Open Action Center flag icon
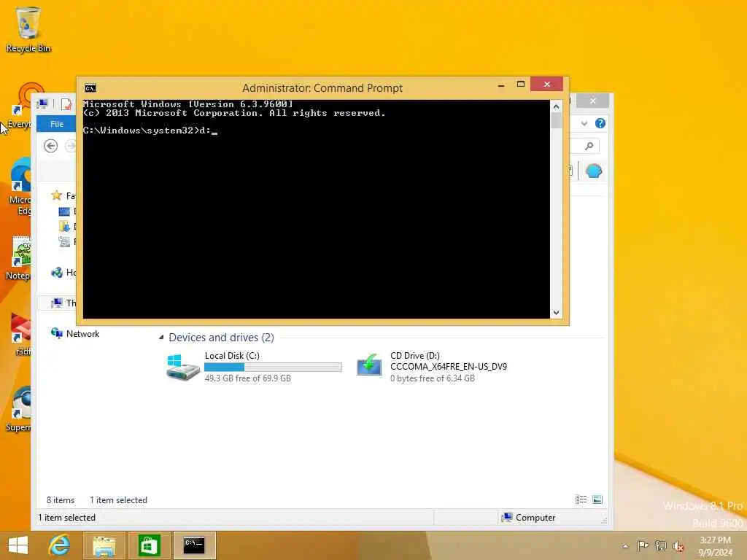Screen dimensions: 747x560 tap(643, 545)
